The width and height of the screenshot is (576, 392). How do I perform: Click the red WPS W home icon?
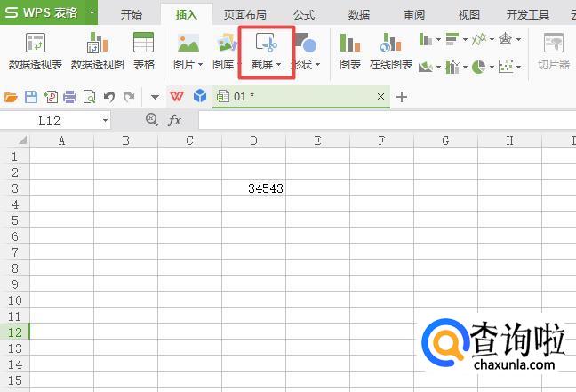pyautogui.click(x=177, y=97)
